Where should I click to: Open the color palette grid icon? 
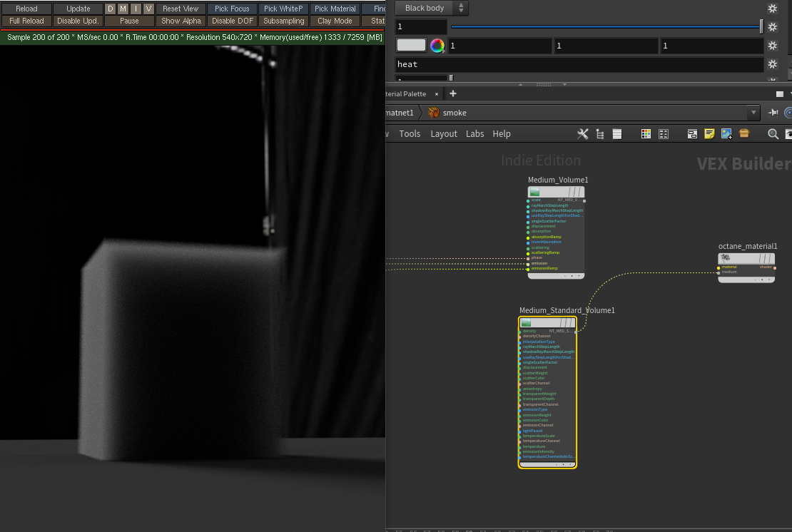click(646, 134)
